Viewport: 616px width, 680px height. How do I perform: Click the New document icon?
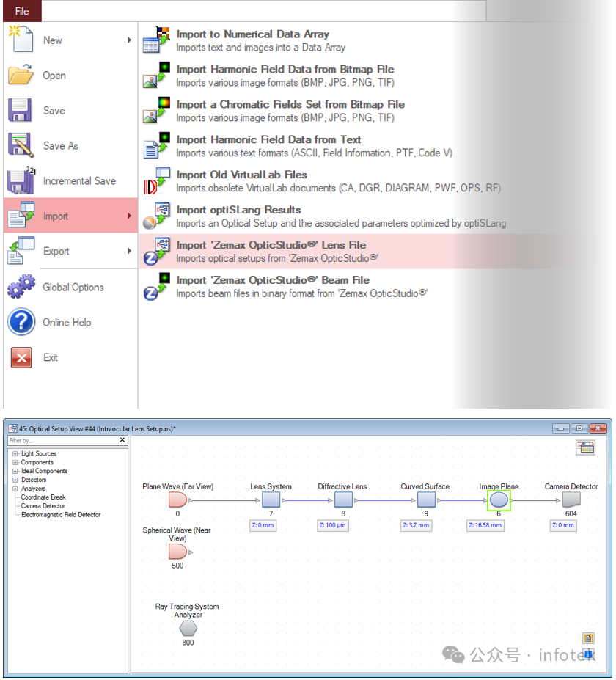coord(21,39)
